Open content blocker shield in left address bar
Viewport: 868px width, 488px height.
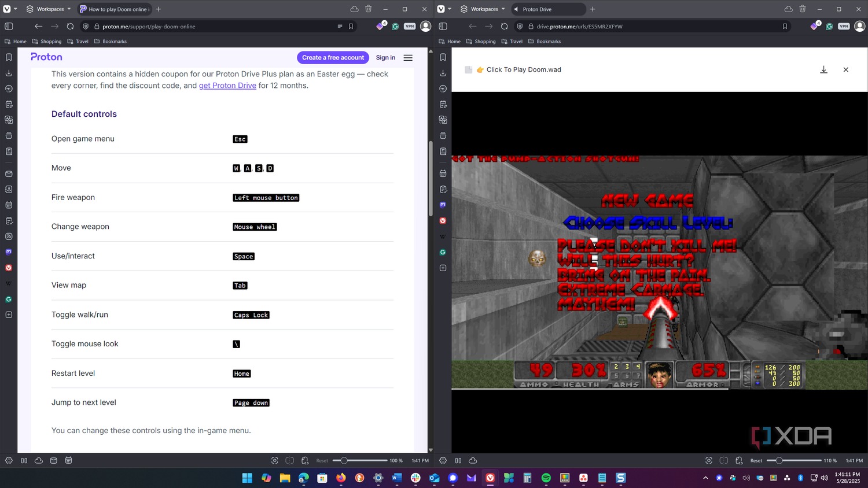86,26
